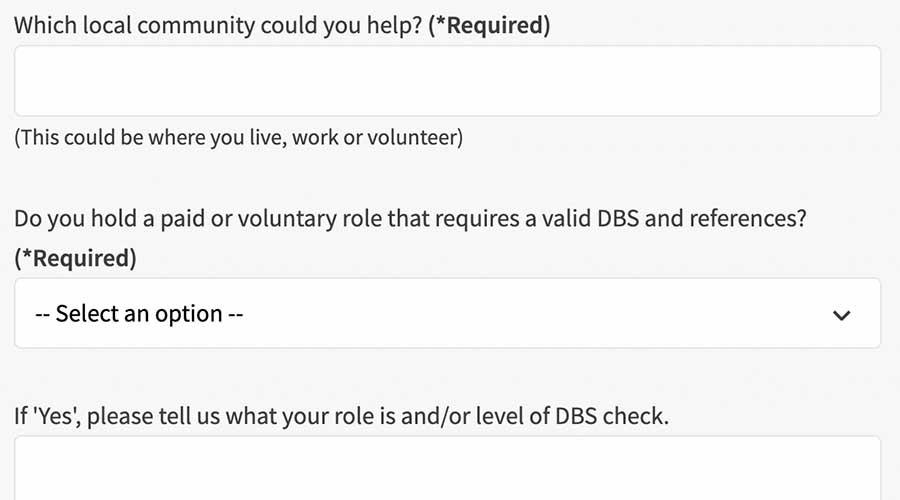Click the "-- Select an option --" placeholder text

140,314
